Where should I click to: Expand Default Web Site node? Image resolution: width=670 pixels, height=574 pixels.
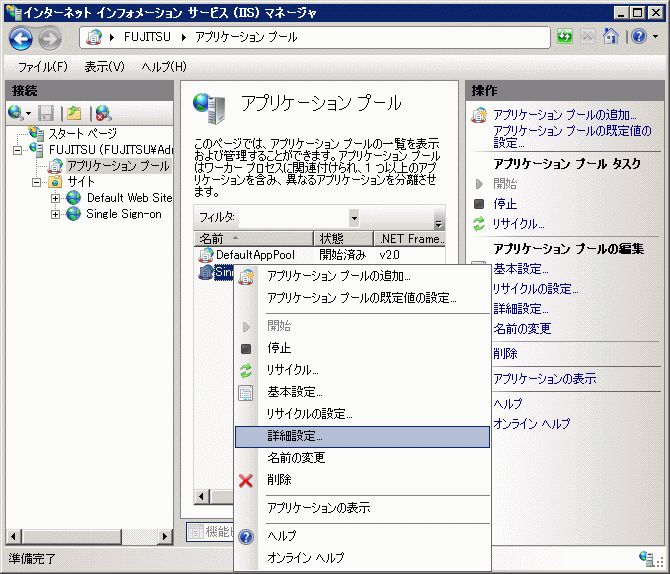(55, 198)
